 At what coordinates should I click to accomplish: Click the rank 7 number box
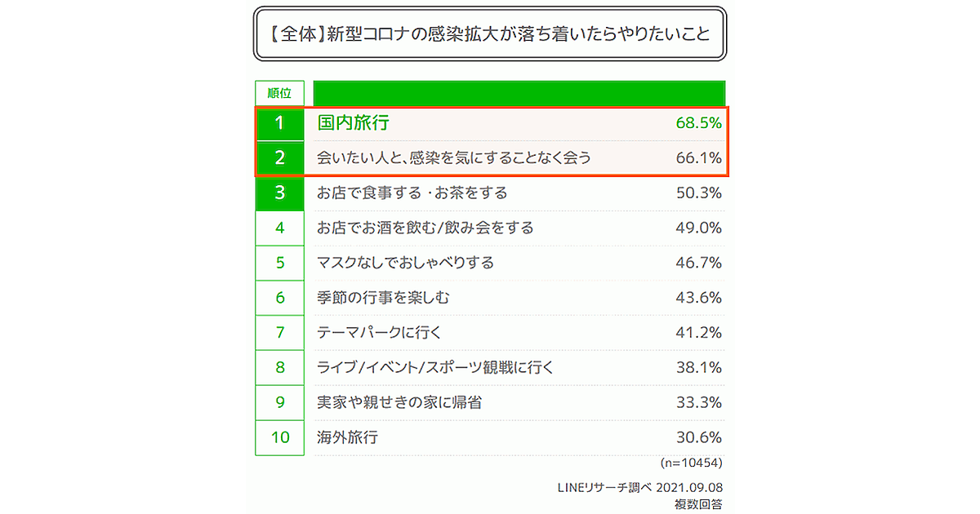pos(279,333)
